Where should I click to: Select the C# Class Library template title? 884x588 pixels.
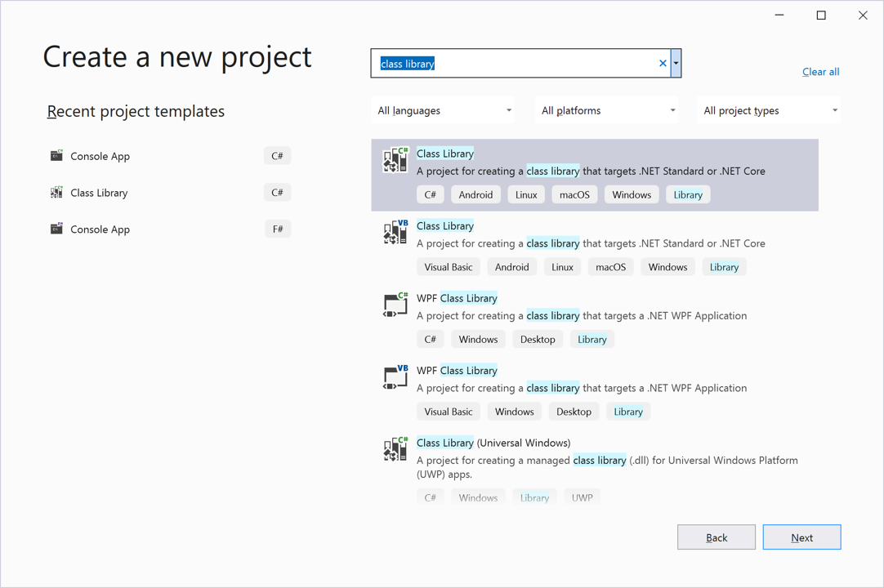(444, 154)
